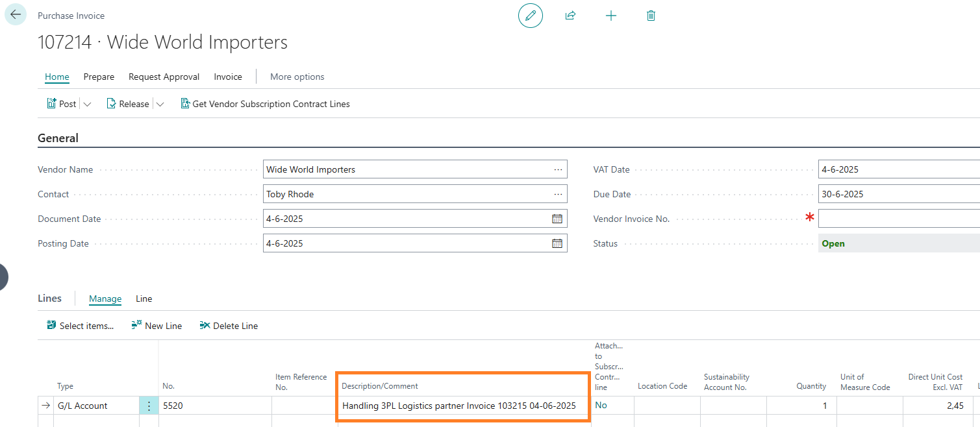980x427 pixels.
Task: Open the Prepare tab
Action: [x=99, y=77]
